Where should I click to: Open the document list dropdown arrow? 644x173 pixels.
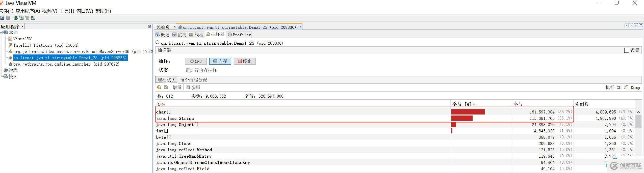click(x=636, y=25)
